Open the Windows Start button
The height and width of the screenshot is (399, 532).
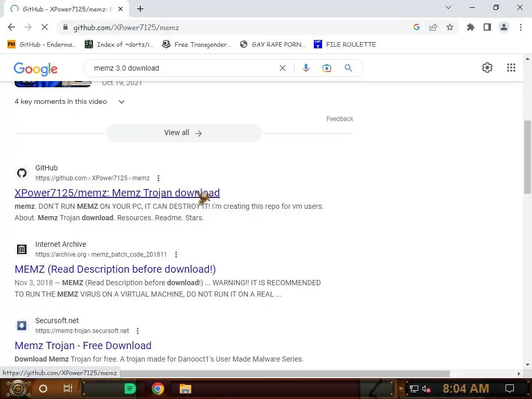(x=18, y=389)
